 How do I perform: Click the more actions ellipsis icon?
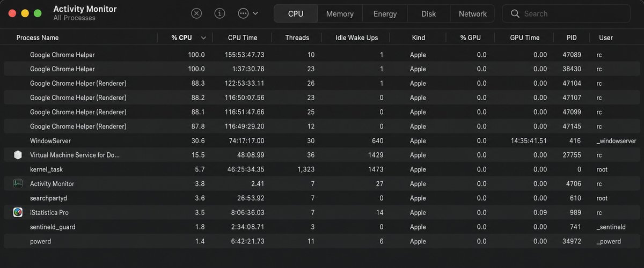(x=243, y=13)
